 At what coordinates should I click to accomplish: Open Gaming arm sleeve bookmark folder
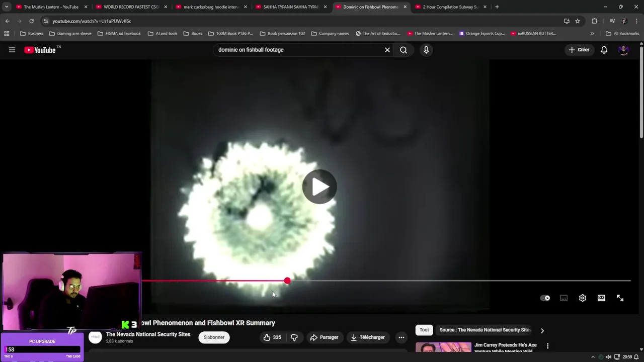click(x=70, y=34)
